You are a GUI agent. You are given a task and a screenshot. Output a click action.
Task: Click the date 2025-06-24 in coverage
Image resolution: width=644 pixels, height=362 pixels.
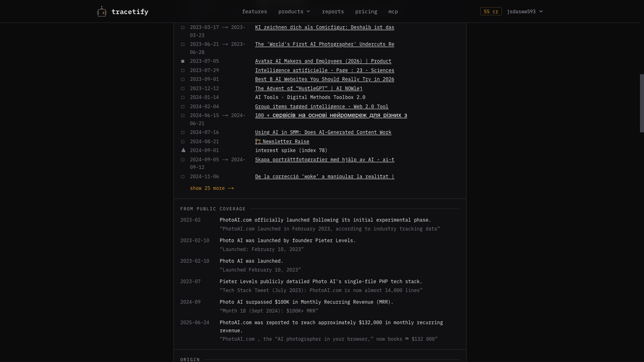point(195,323)
